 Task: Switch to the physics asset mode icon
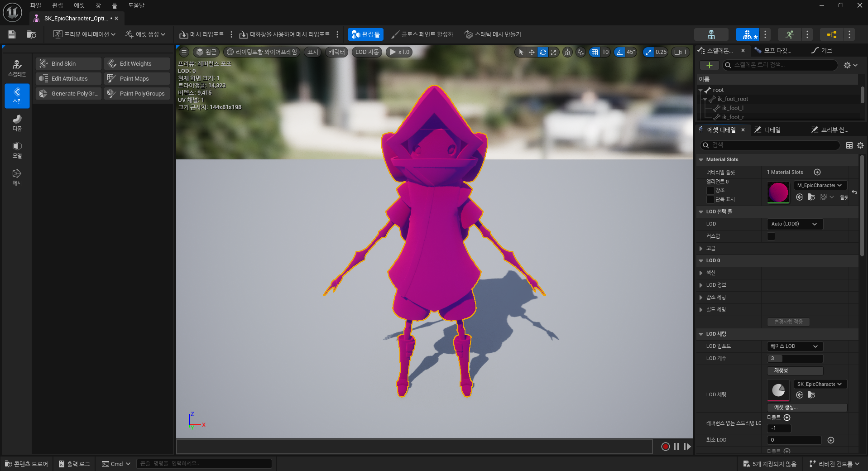coord(832,34)
